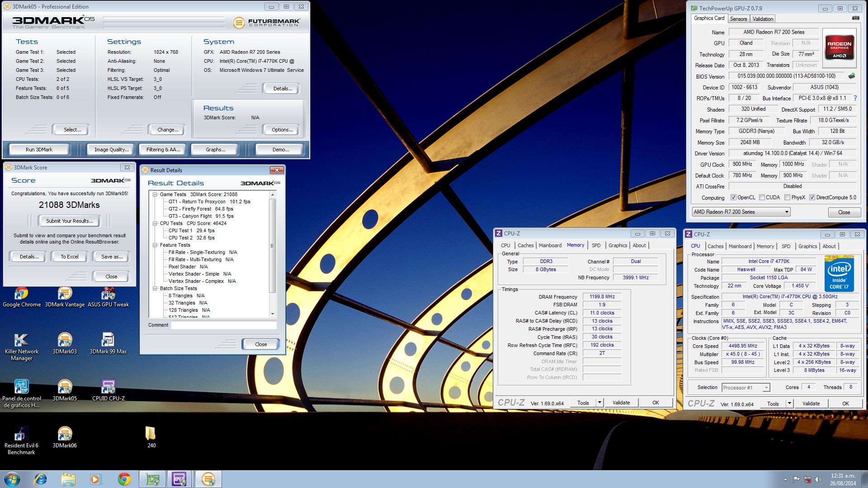Click Save as button in Score window

[112, 257]
